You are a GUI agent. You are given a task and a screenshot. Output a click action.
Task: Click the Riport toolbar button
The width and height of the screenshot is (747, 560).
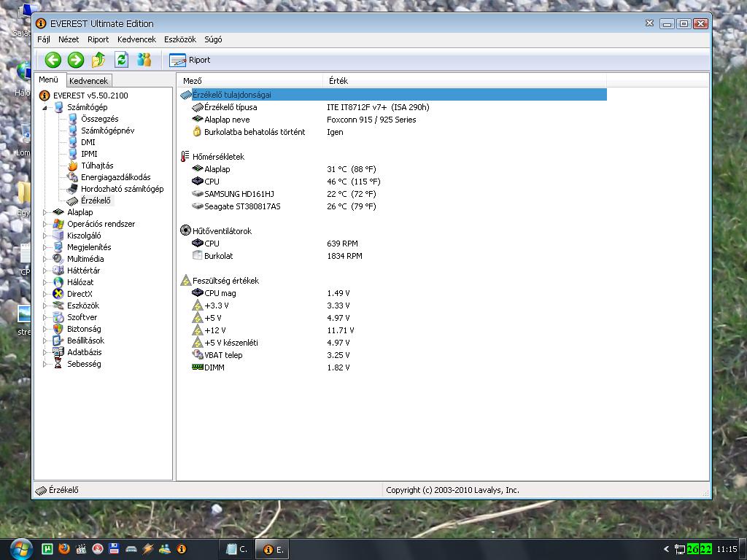coord(190,60)
